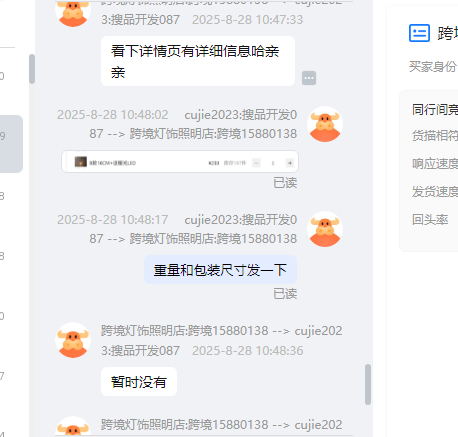Click the chat history vertical scrollbar
Screen dimensions: 458x437
coord(368,384)
